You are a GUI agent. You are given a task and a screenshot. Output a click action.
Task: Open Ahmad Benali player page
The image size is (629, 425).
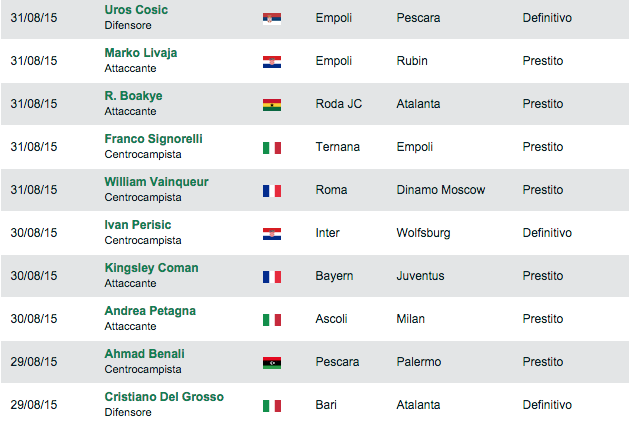point(144,354)
